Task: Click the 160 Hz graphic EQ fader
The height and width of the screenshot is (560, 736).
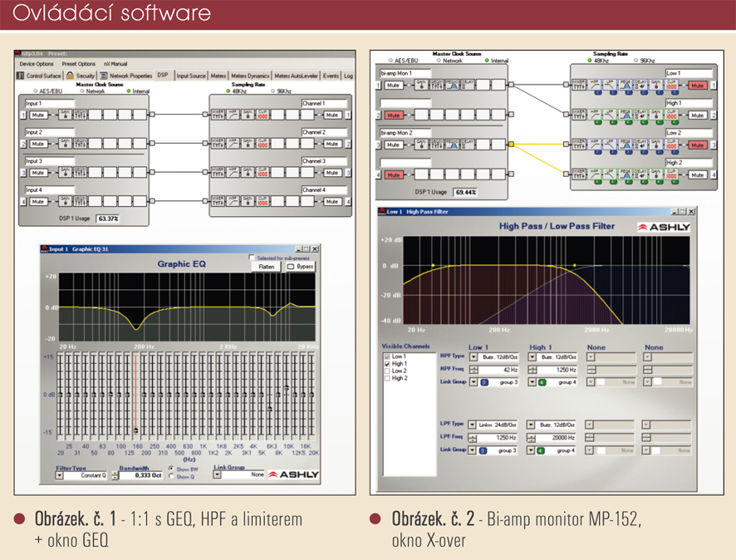Action: coord(135,430)
